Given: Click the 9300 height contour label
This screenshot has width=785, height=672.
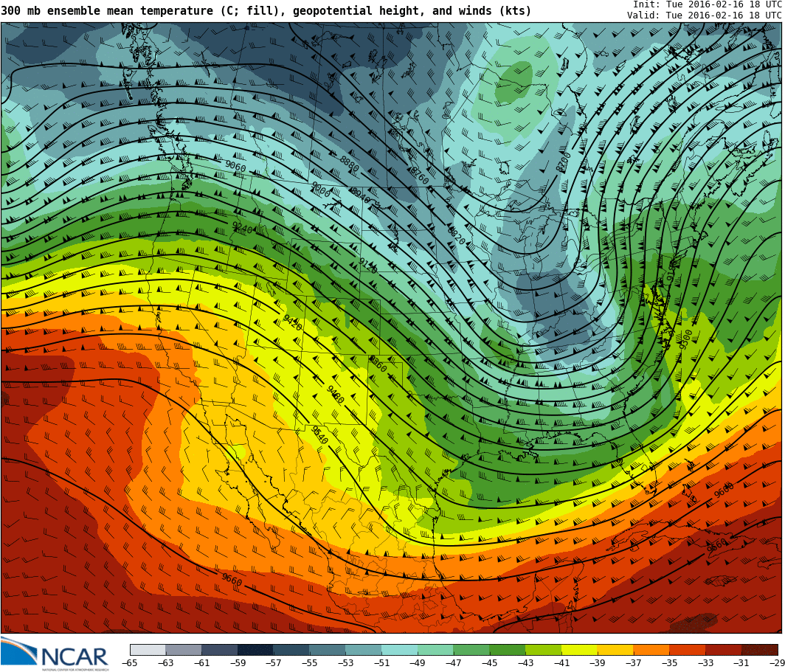Looking at the screenshot, I should (685, 340).
